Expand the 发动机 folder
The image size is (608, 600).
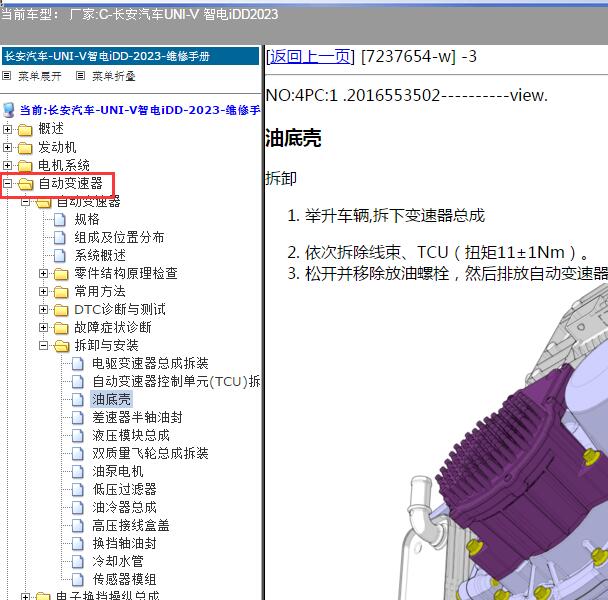(7, 147)
